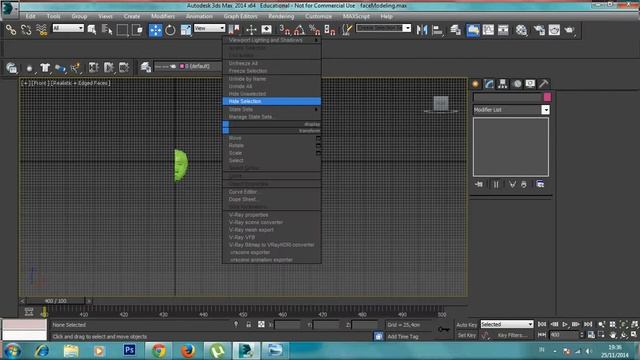This screenshot has width=640, height=360.
Task: Open the Material Editor icon
Action: coord(521,30)
